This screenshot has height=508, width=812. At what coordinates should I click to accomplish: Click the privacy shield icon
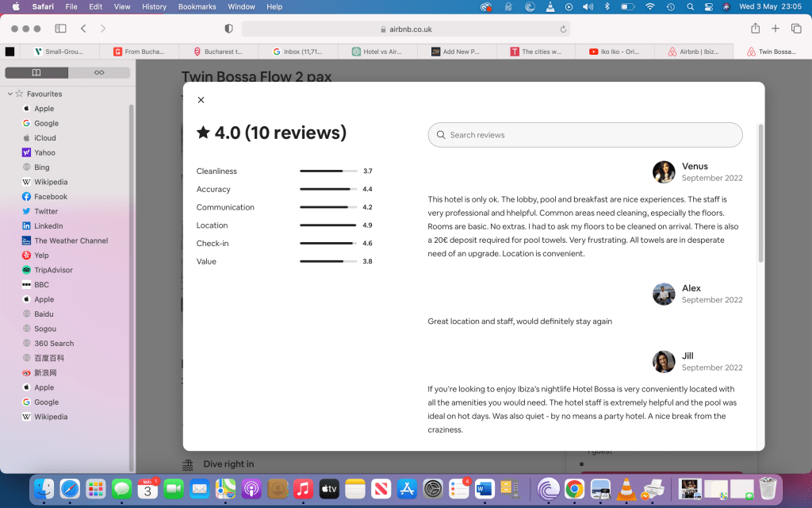(x=229, y=29)
